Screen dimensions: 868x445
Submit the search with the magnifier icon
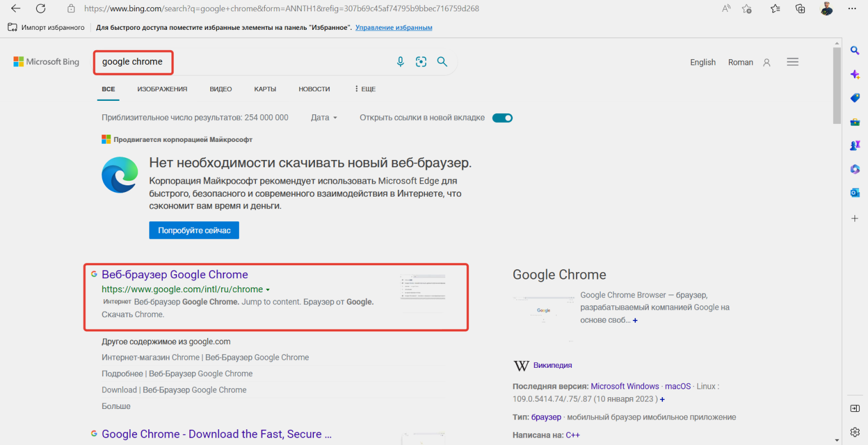pyautogui.click(x=442, y=62)
